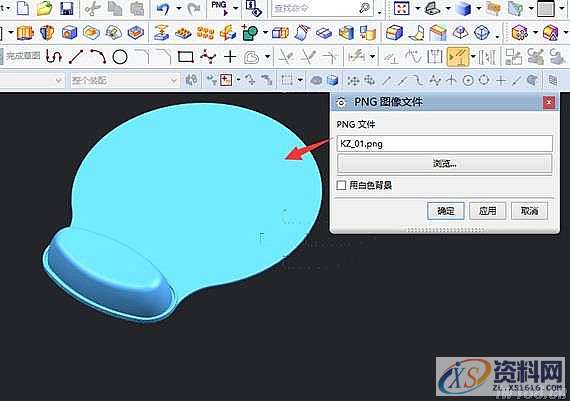
Task: Click the wireframe cube view icon
Action: (x=483, y=32)
